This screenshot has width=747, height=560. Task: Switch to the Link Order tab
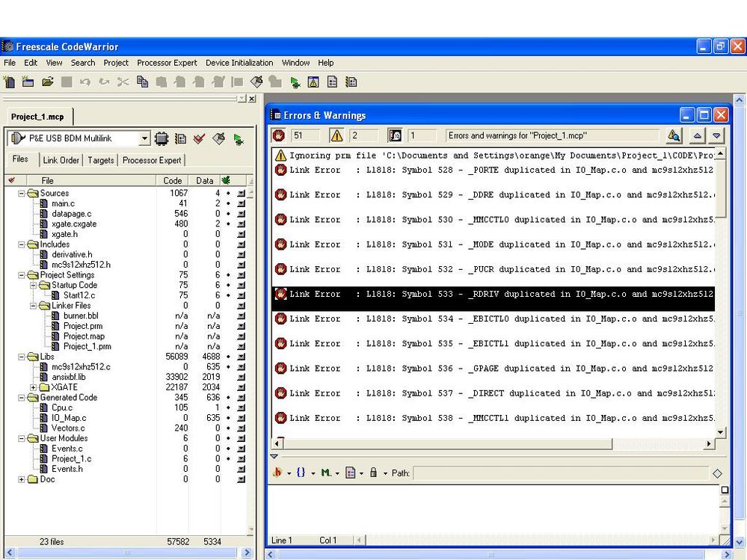61,161
